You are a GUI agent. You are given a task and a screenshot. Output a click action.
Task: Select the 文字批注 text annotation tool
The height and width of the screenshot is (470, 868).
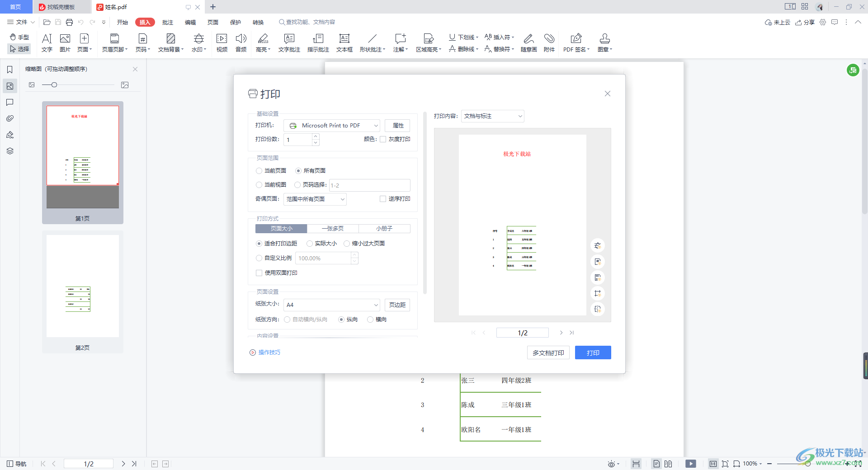(x=289, y=43)
